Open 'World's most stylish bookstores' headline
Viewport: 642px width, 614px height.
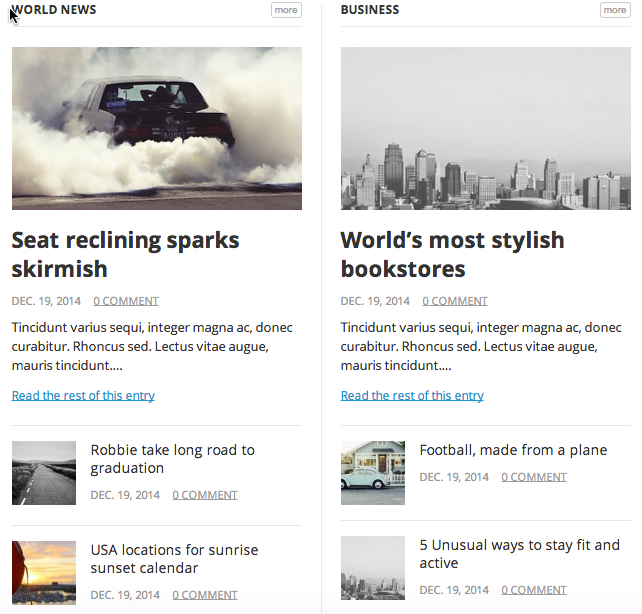coord(452,254)
